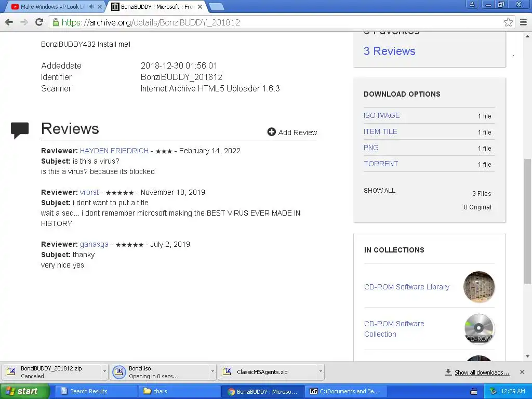Click the green padlock security icon
532x399 pixels.
(x=56, y=22)
